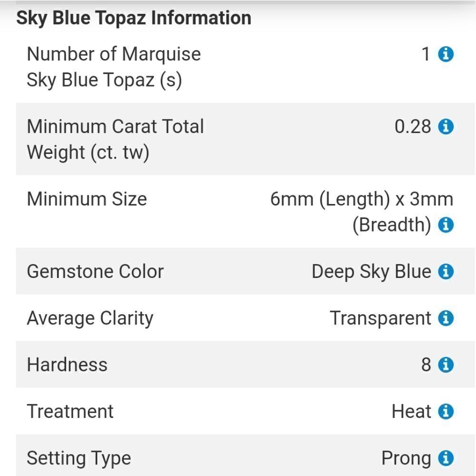The image size is (476, 476).
Task: Click the Deep Sky Blue value text
Action: pos(371,272)
